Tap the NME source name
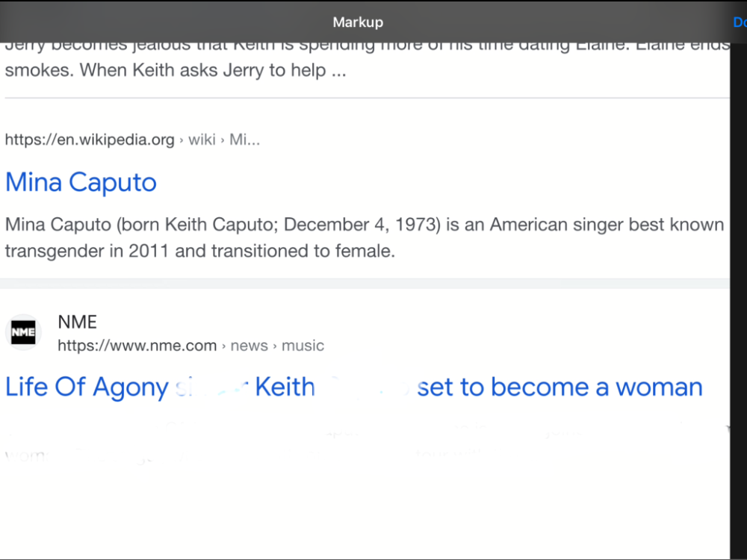The image size is (747, 560). [77, 322]
